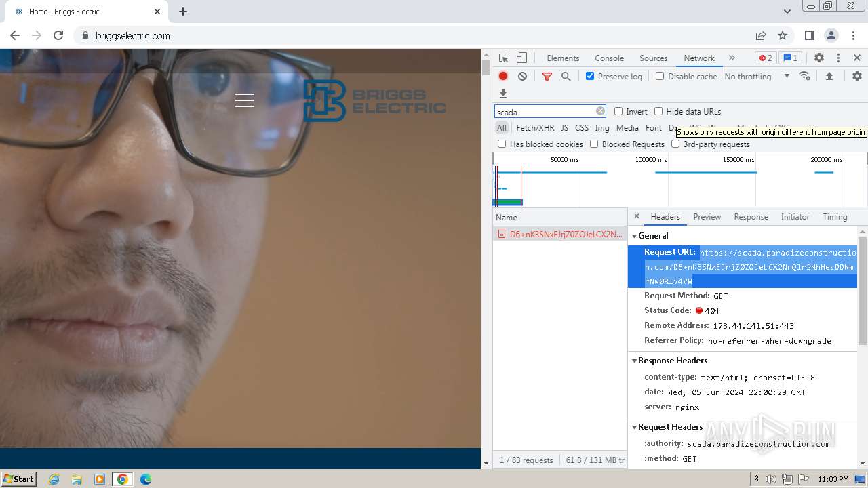Open new browser tab
The height and width of the screenshot is (488, 868).
pos(183,12)
